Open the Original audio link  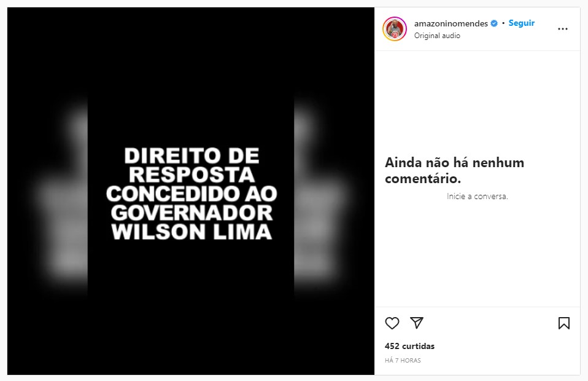pyautogui.click(x=437, y=36)
